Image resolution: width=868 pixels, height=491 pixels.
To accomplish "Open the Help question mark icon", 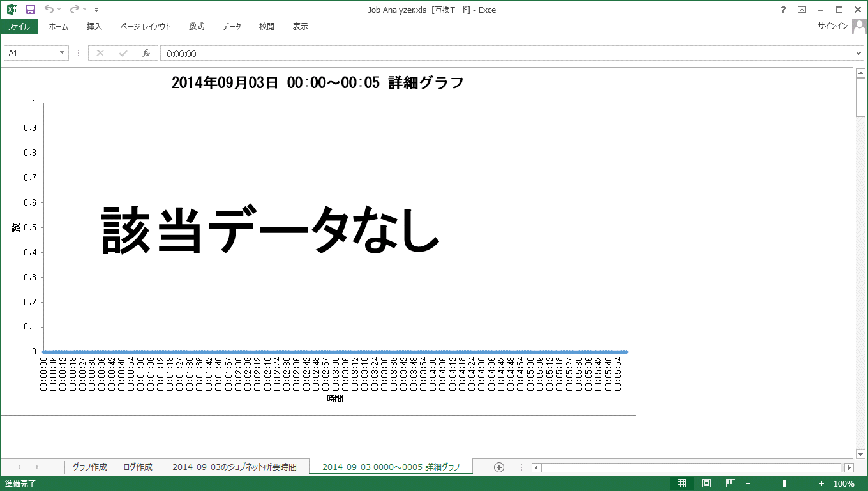I will (783, 10).
